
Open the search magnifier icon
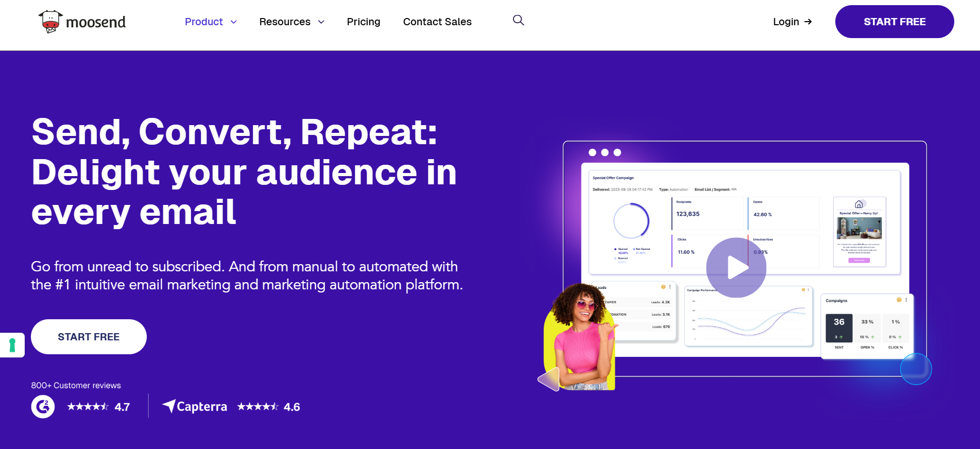click(x=518, y=20)
